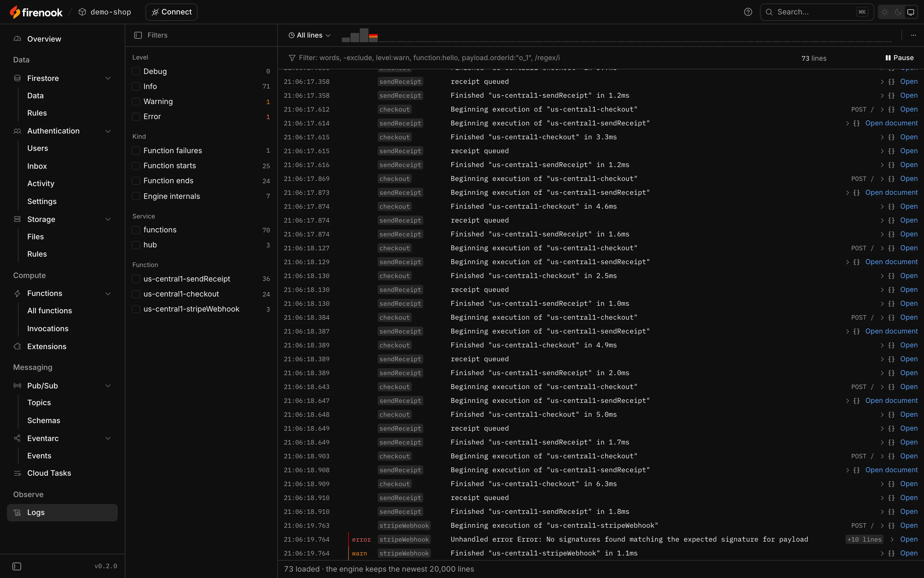The width and height of the screenshot is (924, 578).
Task: Collapse sidebar using bottom-left panel icon
Action: (x=17, y=566)
